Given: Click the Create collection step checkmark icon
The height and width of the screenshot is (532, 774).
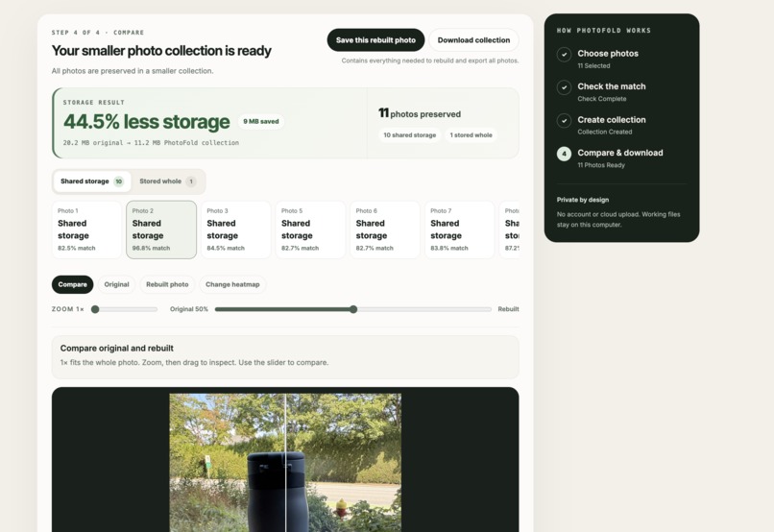Looking at the screenshot, I should (x=565, y=120).
